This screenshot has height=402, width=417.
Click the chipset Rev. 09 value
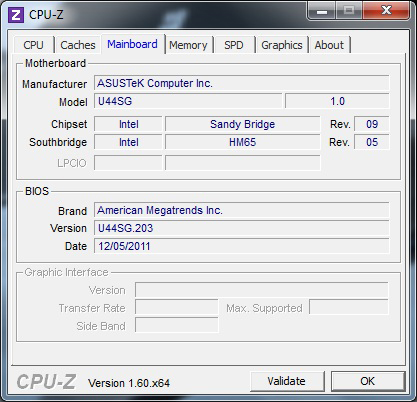372,124
